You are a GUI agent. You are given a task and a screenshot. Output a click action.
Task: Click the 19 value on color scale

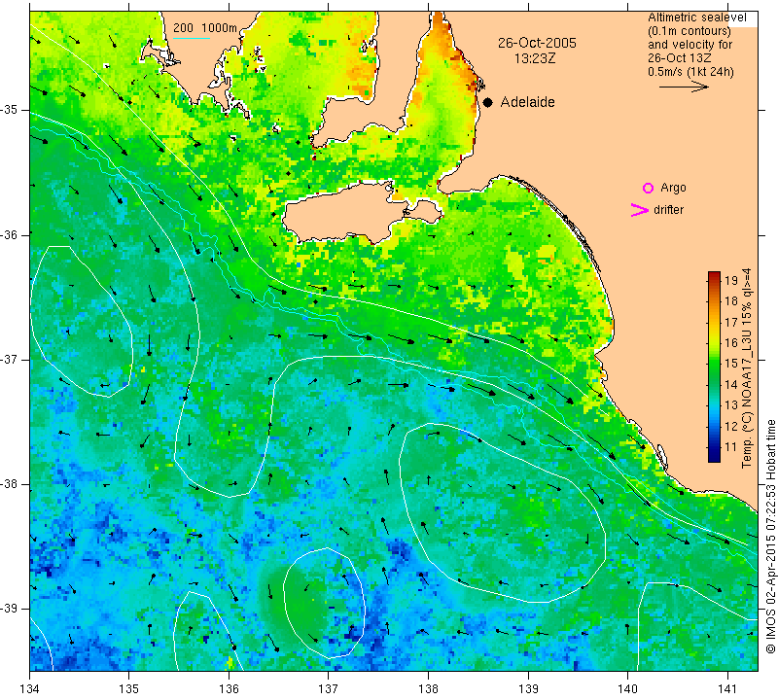coord(731,280)
